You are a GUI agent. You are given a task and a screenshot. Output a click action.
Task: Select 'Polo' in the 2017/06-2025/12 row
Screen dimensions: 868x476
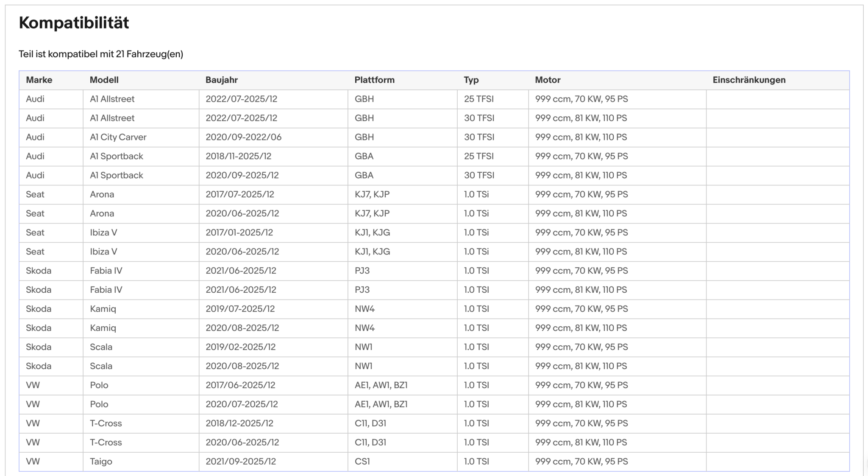pyautogui.click(x=99, y=385)
